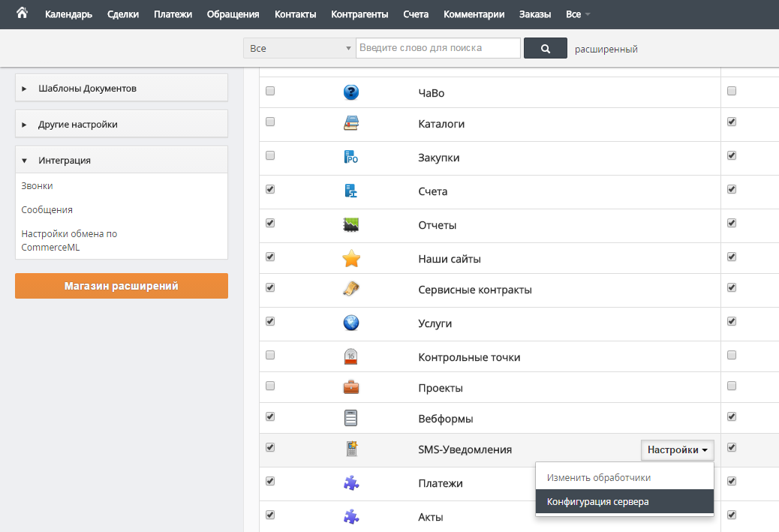
Task: Click the Каталоги books icon
Action: pos(350,123)
